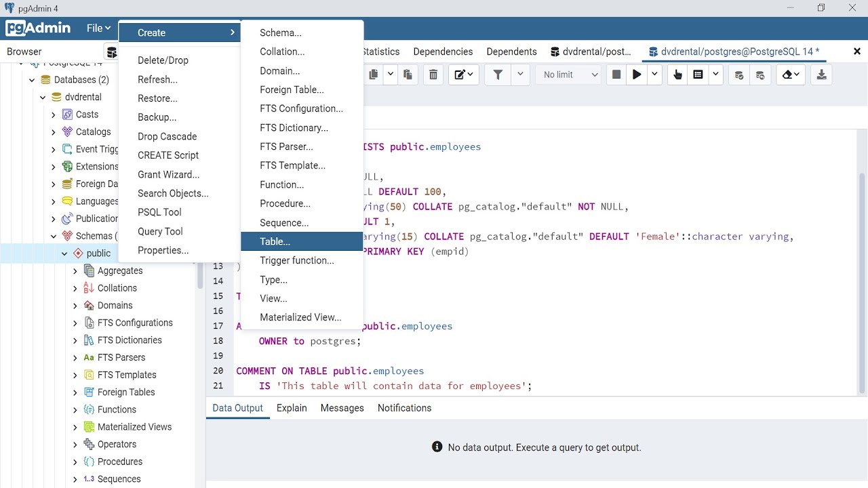Image resolution: width=868 pixels, height=488 pixels.
Task: Choose Materialized View... from the submenu
Action: 302,317
